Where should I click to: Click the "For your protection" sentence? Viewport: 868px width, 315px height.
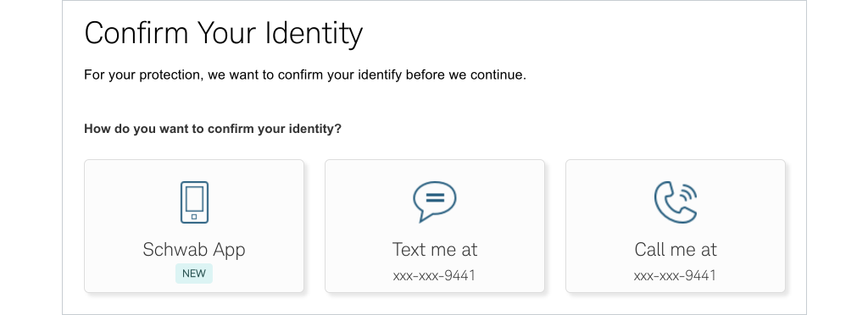pos(305,75)
